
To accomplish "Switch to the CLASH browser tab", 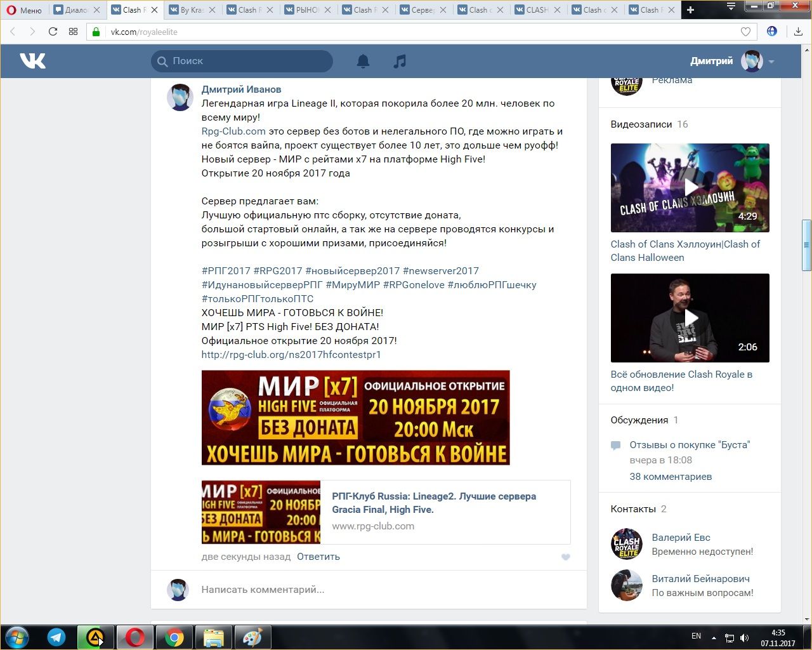I will coord(537,10).
